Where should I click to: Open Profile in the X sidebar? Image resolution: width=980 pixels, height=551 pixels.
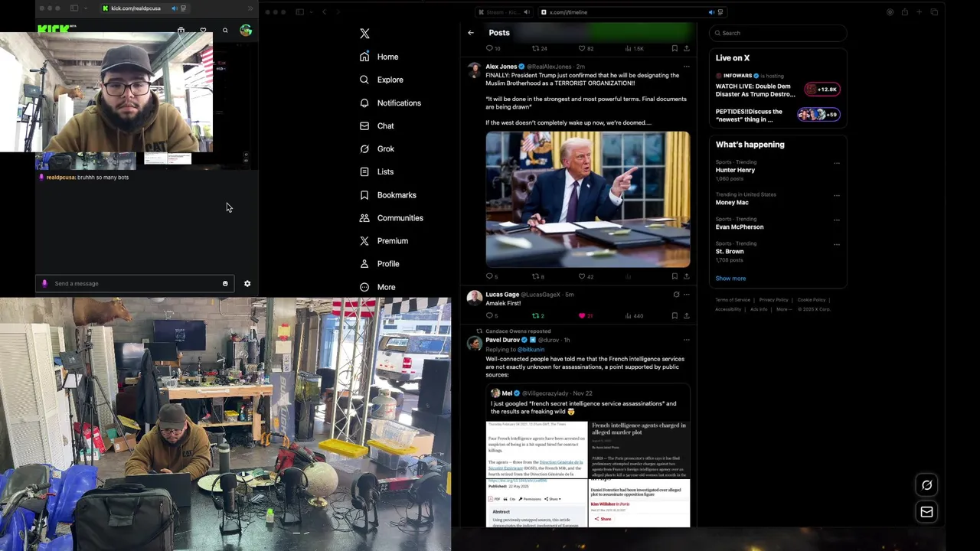click(380, 264)
